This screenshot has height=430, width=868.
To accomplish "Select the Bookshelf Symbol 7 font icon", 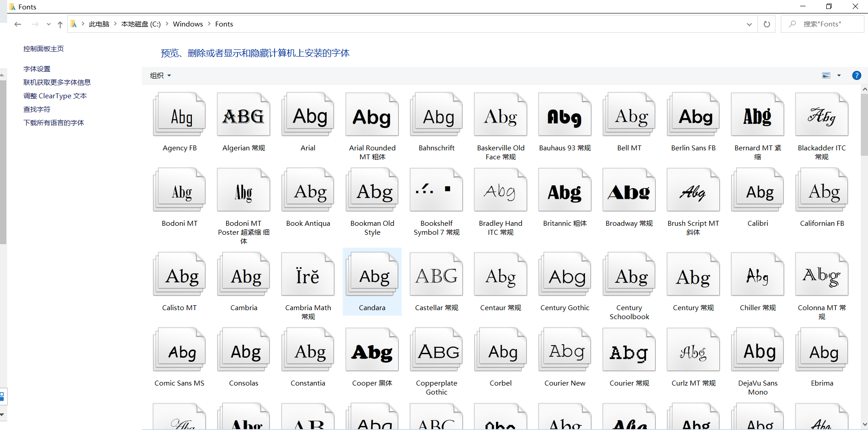I will 437,190.
